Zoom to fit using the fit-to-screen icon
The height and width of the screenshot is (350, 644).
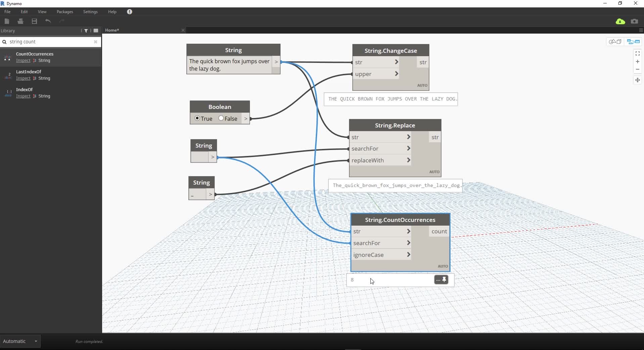point(638,53)
